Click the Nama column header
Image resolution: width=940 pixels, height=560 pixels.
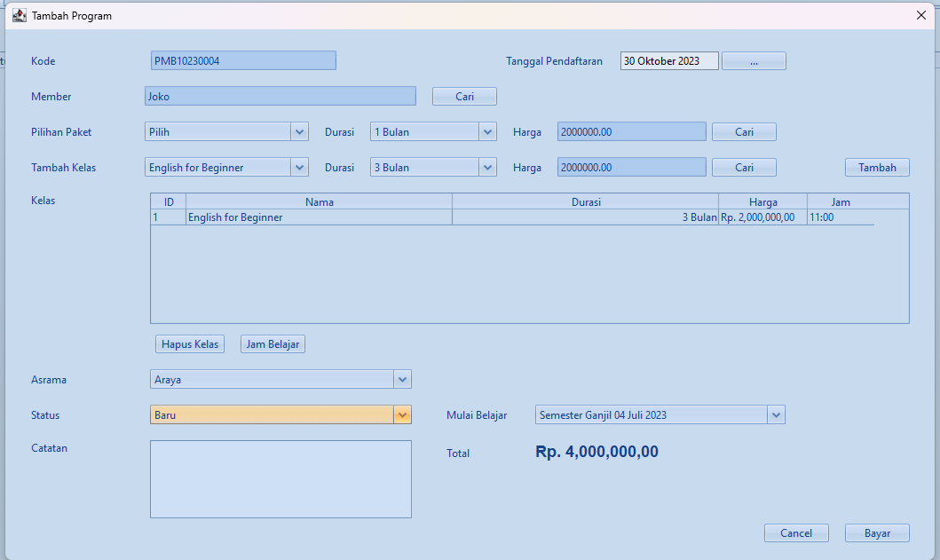[319, 201]
